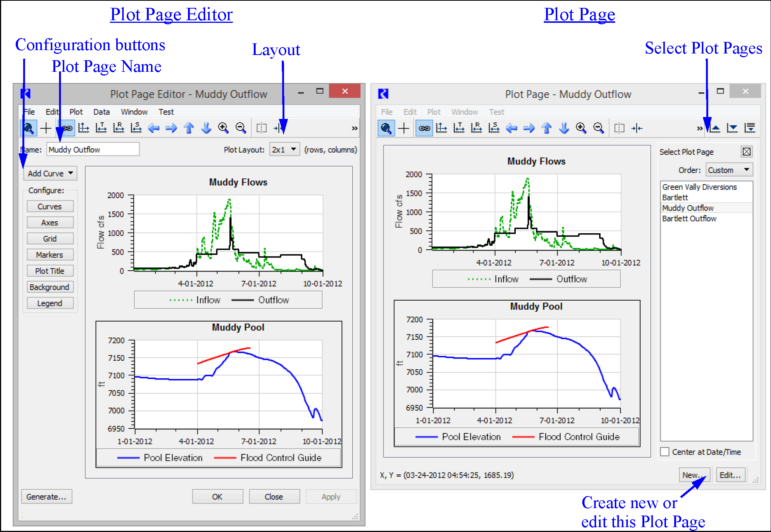Image resolution: width=771 pixels, height=532 pixels.
Task: Open the Order Custom dropdown
Action: tap(729, 170)
